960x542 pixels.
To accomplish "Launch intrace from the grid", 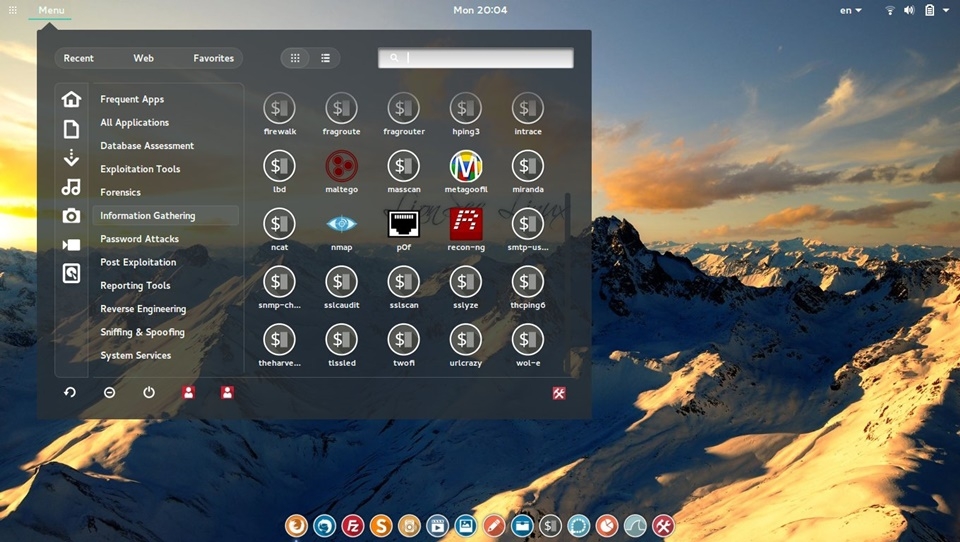I will pyautogui.click(x=527, y=114).
